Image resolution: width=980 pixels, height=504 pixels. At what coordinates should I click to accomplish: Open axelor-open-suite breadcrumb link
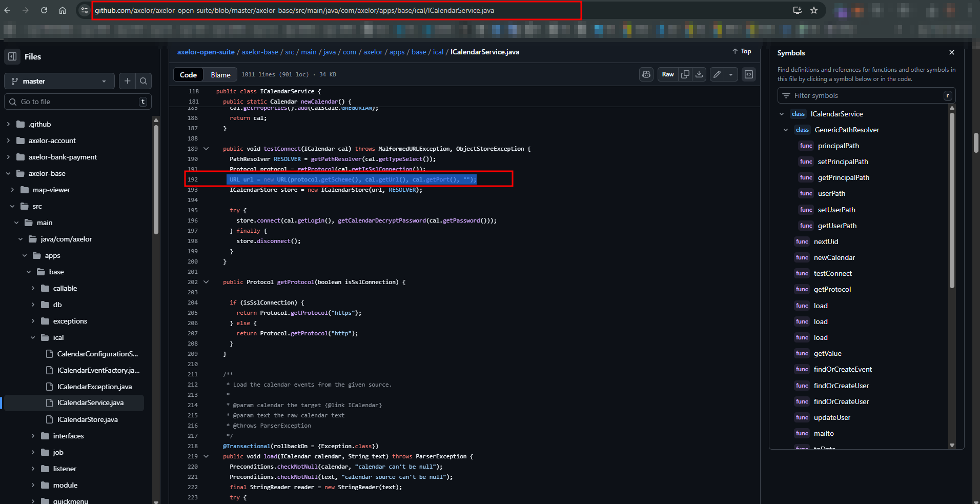pos(206,52)
